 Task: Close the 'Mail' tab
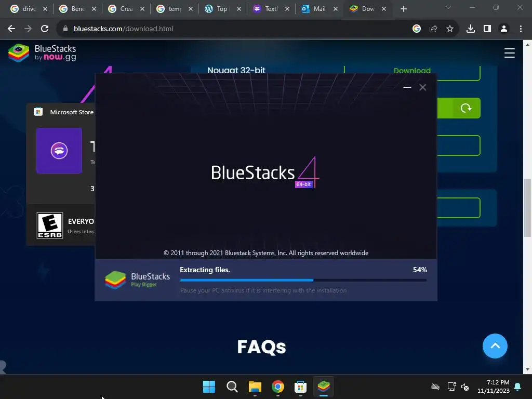336,9
